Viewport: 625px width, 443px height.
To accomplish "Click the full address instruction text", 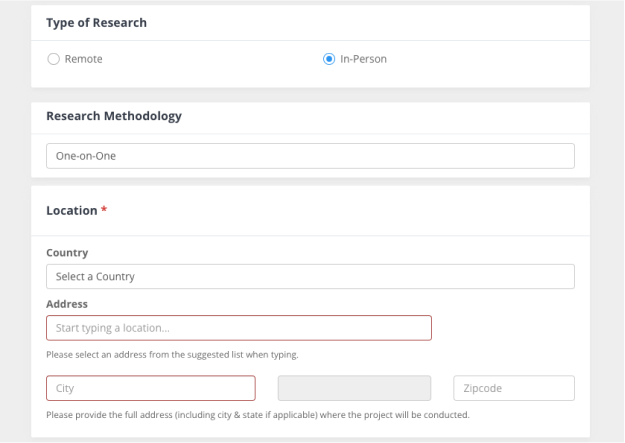I will coord(258,415).
